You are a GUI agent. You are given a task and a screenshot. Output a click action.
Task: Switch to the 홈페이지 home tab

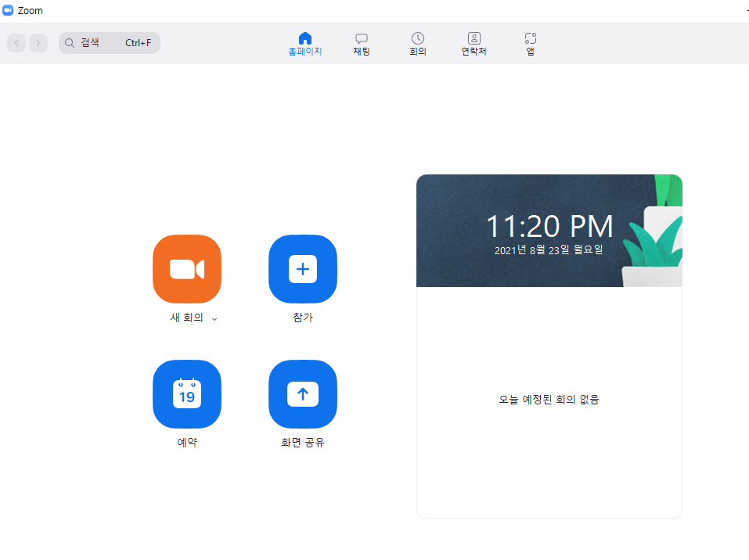pos(304,44)
